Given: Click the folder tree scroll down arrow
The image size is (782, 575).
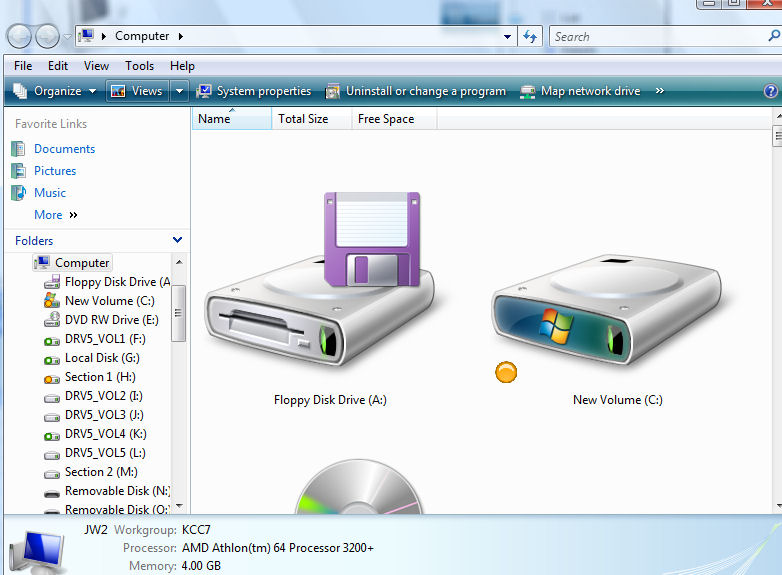Looking at the screenshot, I should (x=179, y=506).
